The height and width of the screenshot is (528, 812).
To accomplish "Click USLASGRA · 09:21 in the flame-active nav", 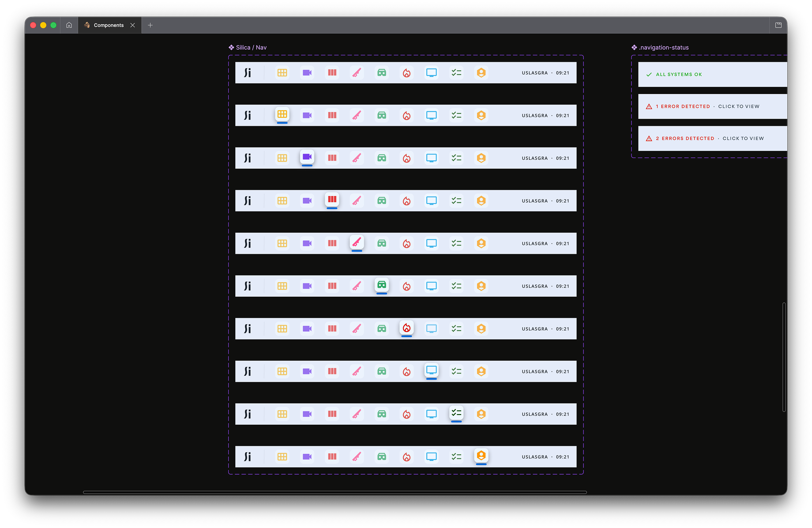I will click(x=545, y=329).
